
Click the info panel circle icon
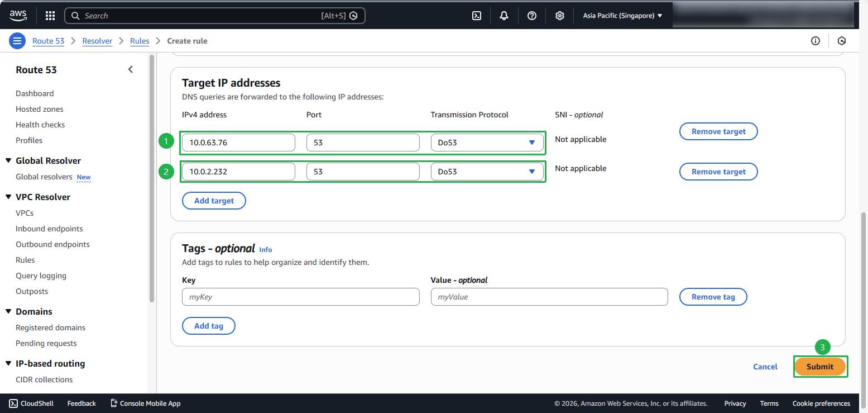click(x=816, y=41)
